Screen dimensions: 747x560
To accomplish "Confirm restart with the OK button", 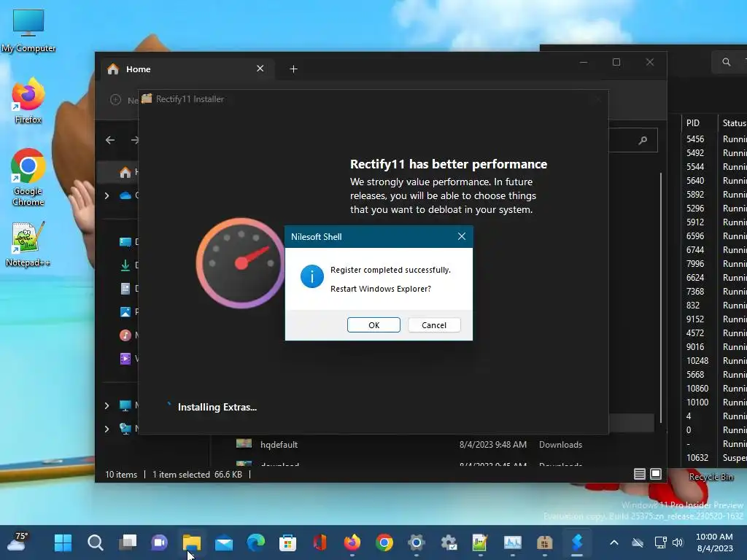I will pos(373,324).
